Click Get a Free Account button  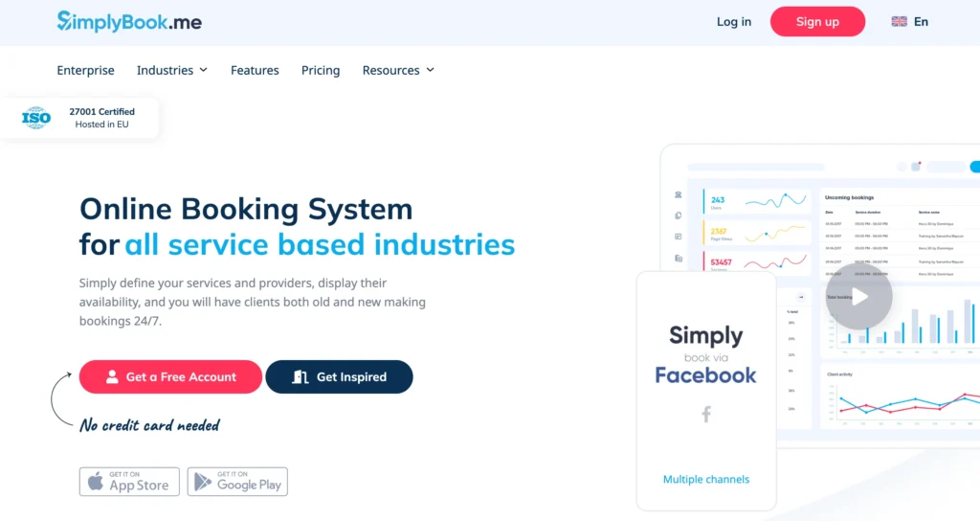(x=170, y=376)
